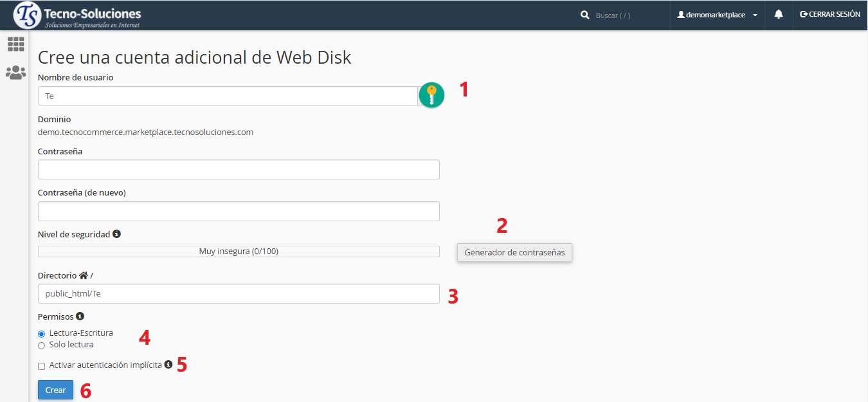Click the Contraseña (de nuevo) input field
Viewport: 868px width, 402px height.
click(x=239, y=211)
